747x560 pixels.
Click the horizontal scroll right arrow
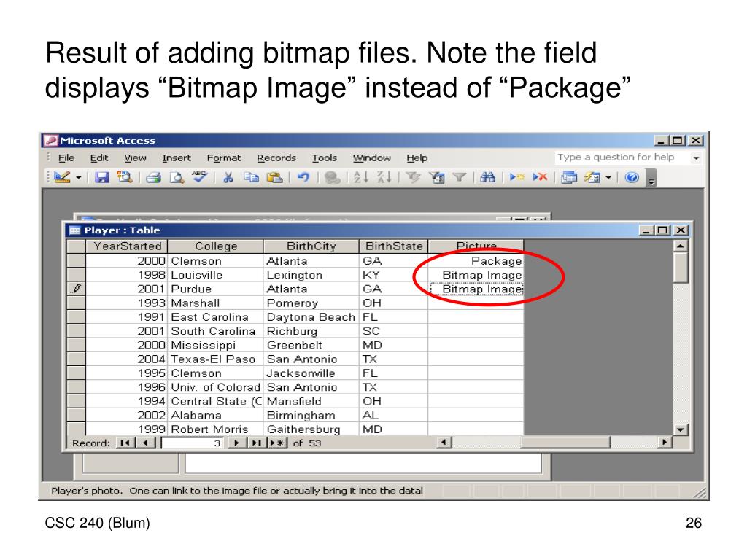(x=664, y=443)
